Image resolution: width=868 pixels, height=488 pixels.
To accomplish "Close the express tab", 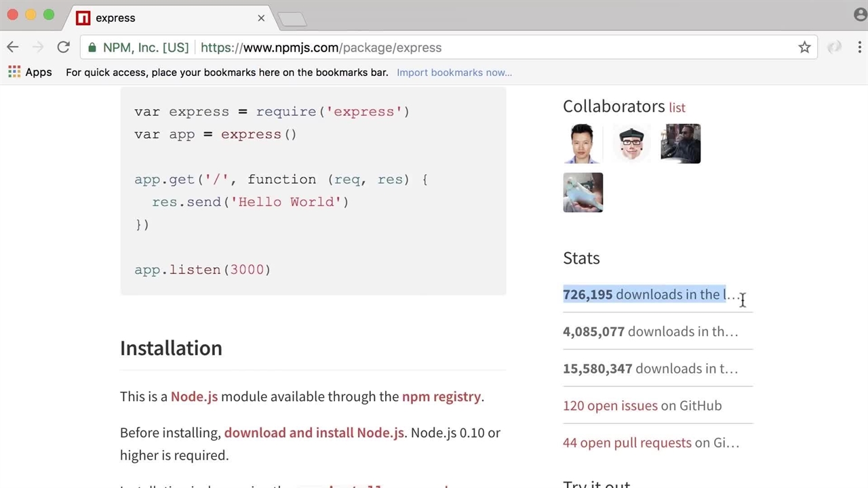I will pos(261,18).
